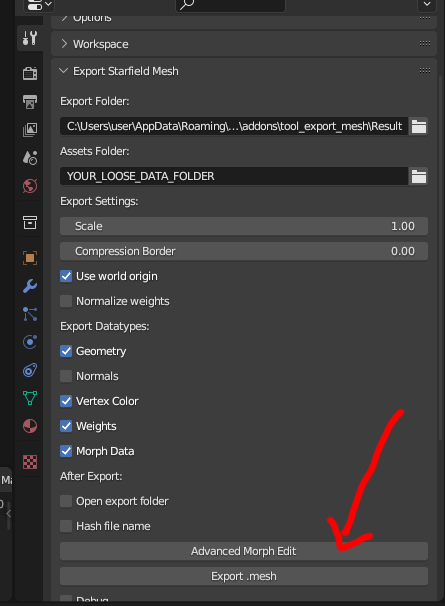
Task: Open the Material properties sphere icon
Action: [x=30, y=426]
